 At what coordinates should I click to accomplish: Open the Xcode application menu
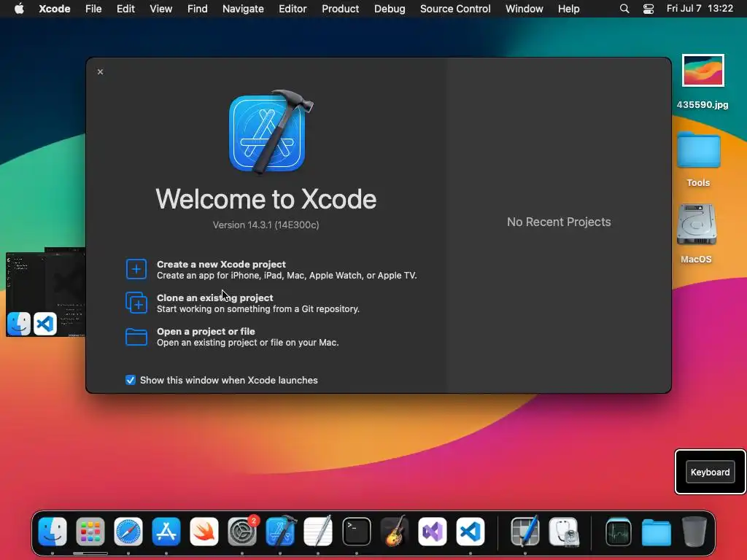pyautogui.click(x=54, y=9)
